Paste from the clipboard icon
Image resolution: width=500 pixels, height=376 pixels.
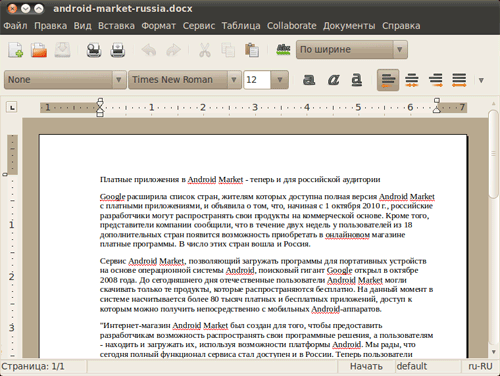[x=252, y=50]
